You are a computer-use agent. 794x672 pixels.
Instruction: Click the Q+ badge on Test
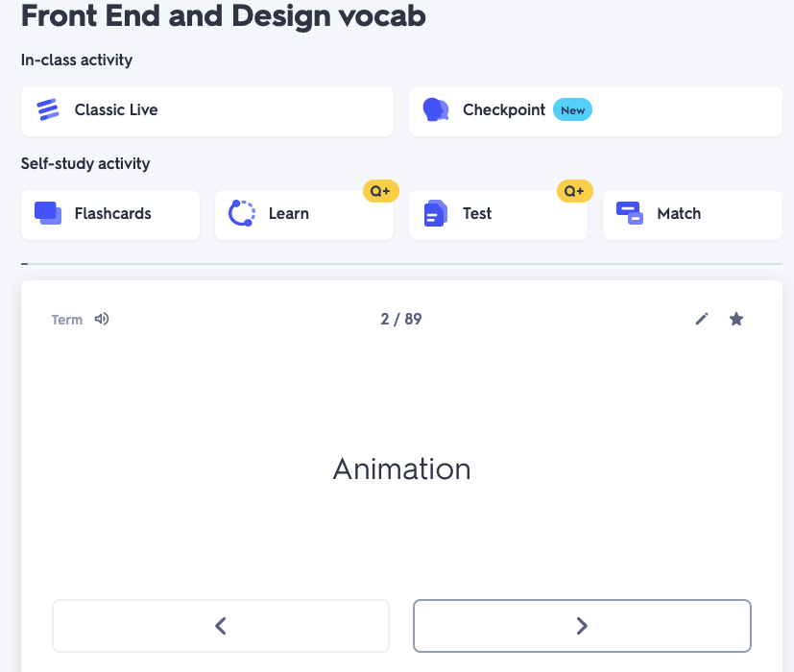click(574, 191)
